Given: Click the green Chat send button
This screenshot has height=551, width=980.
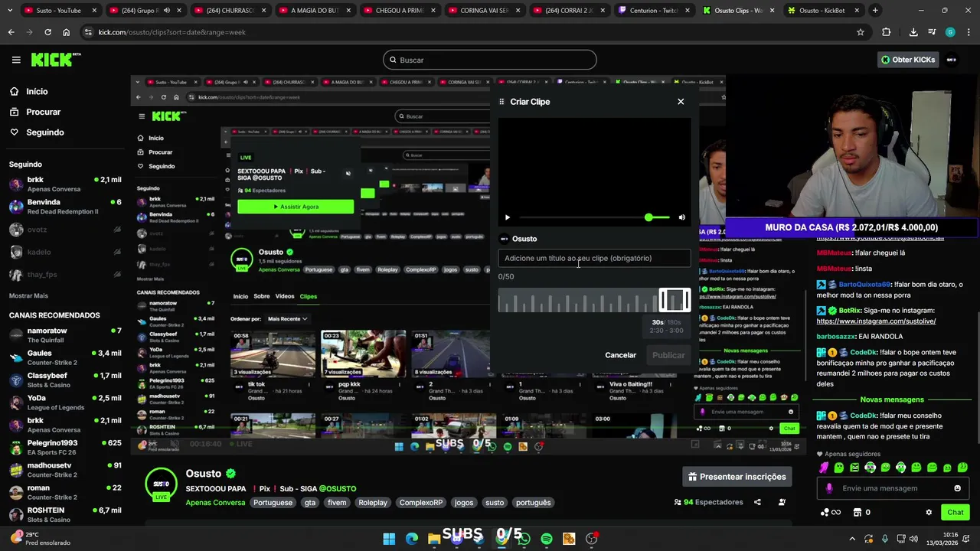Looking at the screenshot, I should pyautogui.click(x=955, y=512).
